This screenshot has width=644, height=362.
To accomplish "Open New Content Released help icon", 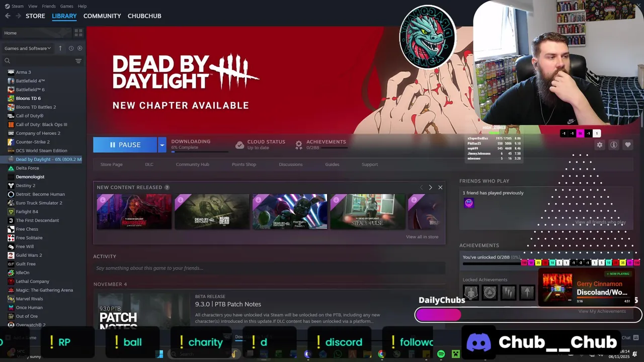I will pyautogui.click(x=167, y=188).
